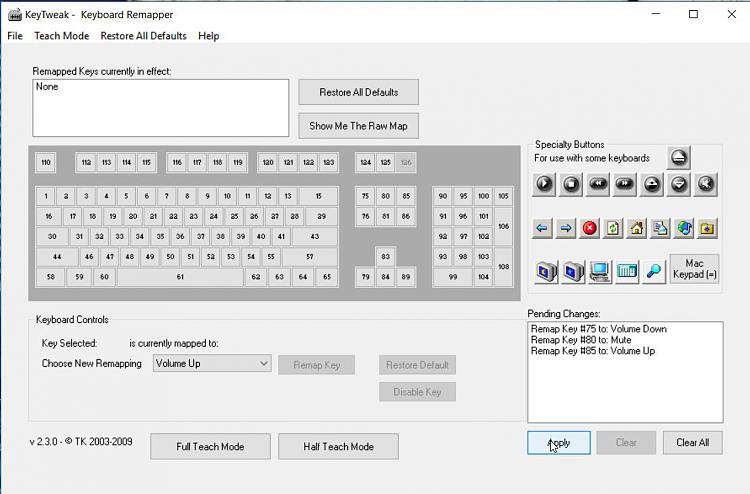Select key 80 on the keyboard map

[386, 196]
